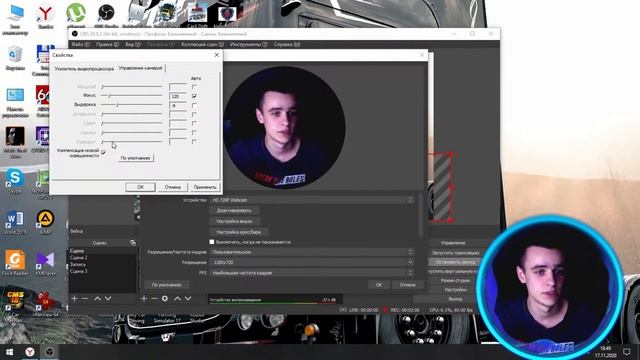Toggle Авто checkbox for Диафрагма row
This screenshot has height=360, width=640.
pyautogui.click(x=194, y=114)
